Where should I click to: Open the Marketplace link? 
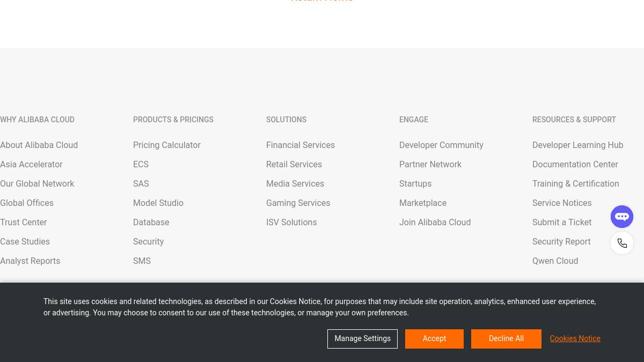[x=423, y=203]
